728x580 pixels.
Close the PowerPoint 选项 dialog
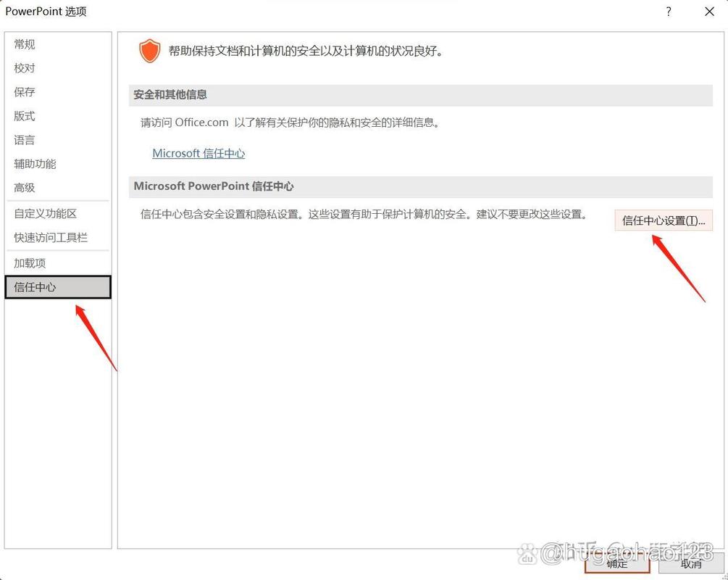(x=709, y=12)
